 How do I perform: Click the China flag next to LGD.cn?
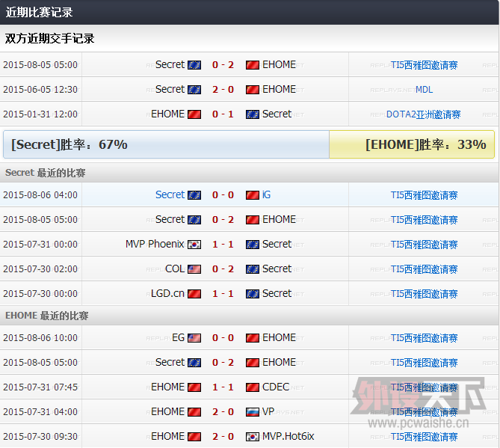pyautogui.click(x=194, y=294)
